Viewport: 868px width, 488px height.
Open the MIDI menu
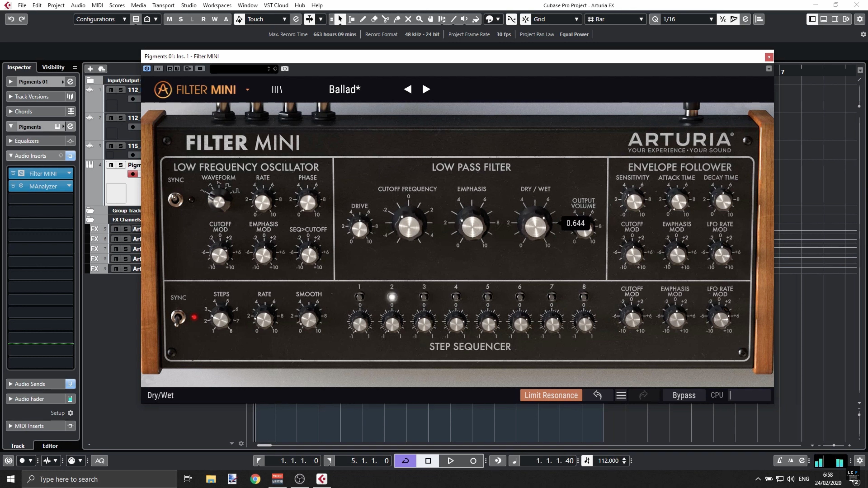tap(97, 5)
